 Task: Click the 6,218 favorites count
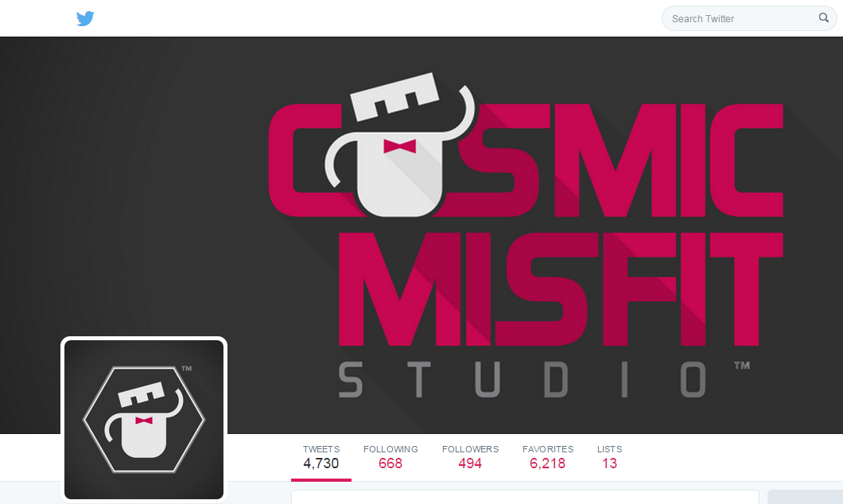[547, 463]
